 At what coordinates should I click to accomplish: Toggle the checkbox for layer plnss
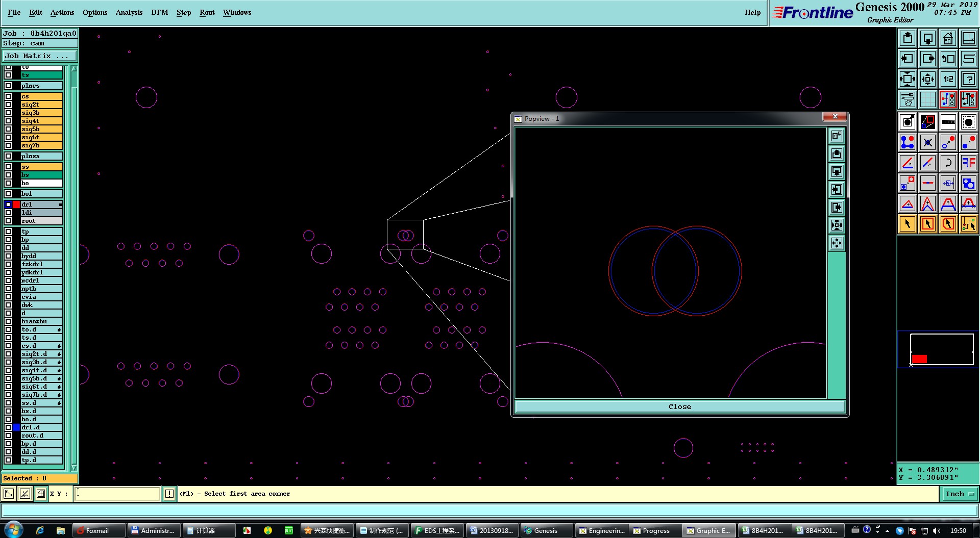tap(8, 156)
